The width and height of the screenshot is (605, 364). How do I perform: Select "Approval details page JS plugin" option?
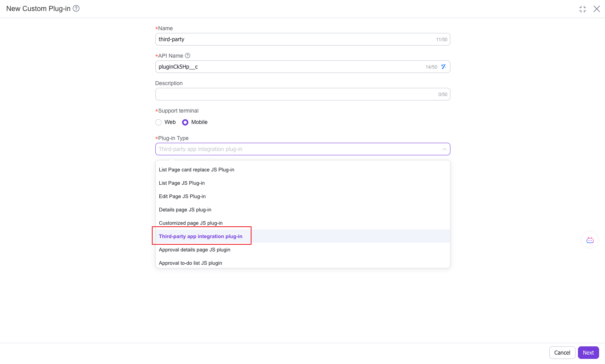point(194,249)
